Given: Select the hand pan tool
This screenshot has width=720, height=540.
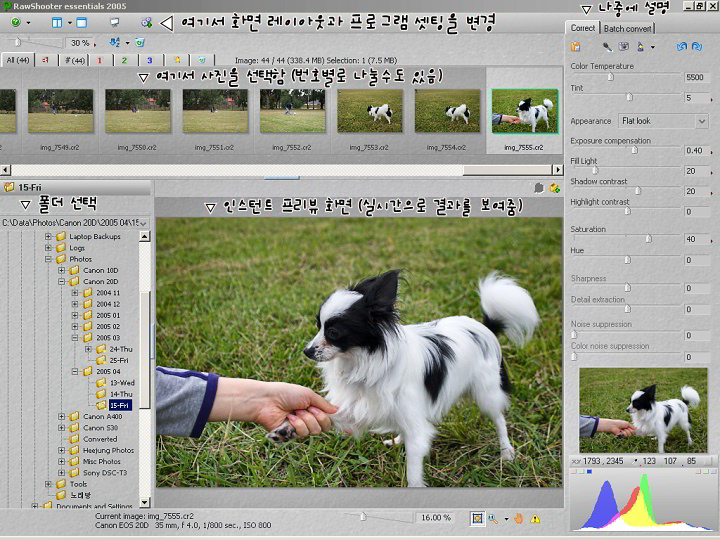Looking at the screenshot, I should pos(519,519).
